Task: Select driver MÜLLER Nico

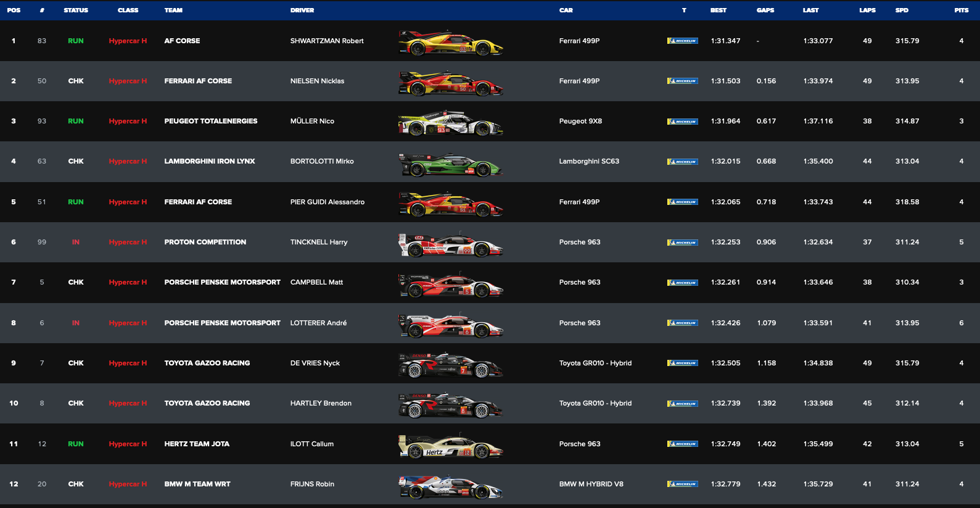Action: [312, 121]
